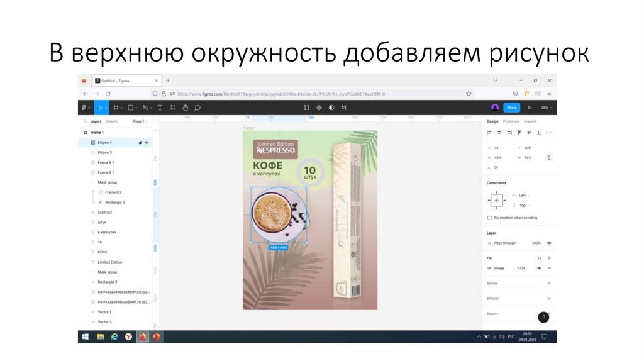644x361 pixels.
Task: Click the Crop image icon in toolbar
Action: [x=344, y=108]
